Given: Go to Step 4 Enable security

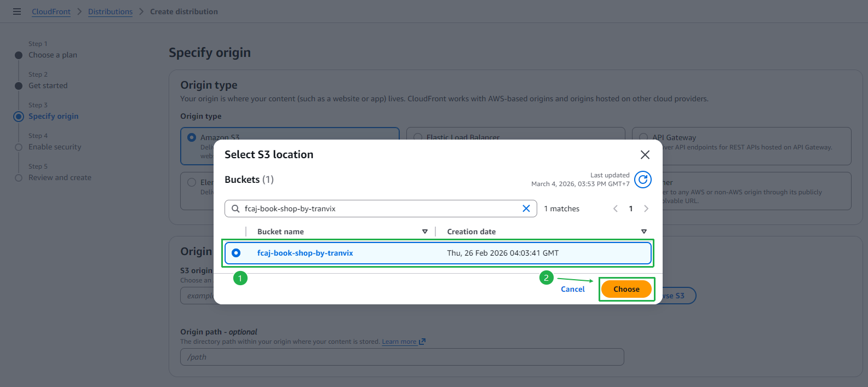Looking at the screenshot, I should [x=55, y=147].
